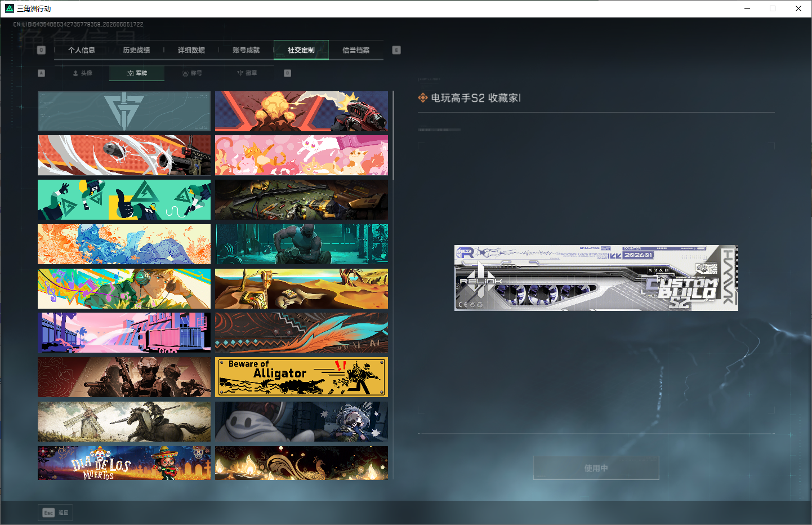Viewport: 812px width, 525px height.
Task: Choose the pink cats banner thumbnail
Action: click(x=301, y=155)
